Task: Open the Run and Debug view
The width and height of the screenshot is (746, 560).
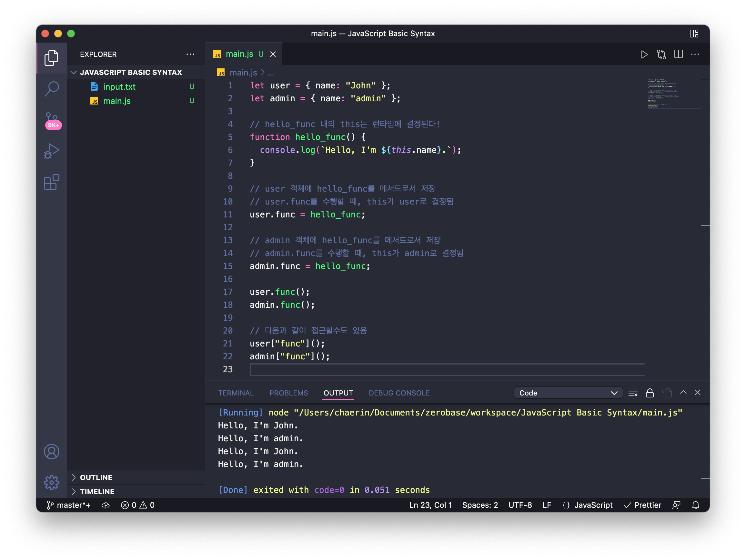Action: [52, 151]
